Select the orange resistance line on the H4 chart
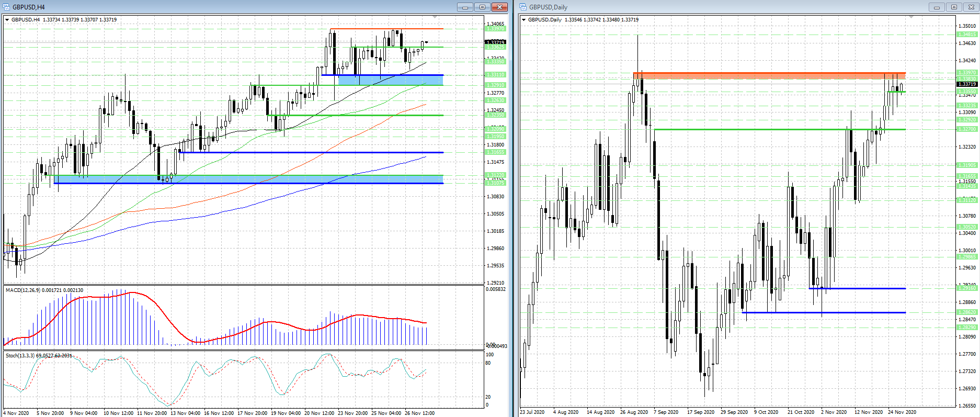 coord(386,29)
